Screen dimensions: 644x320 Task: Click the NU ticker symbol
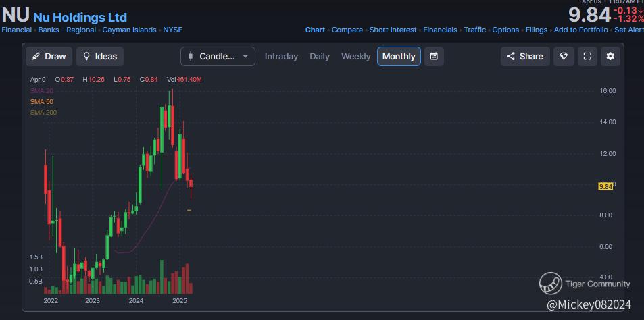coord(16,16)
